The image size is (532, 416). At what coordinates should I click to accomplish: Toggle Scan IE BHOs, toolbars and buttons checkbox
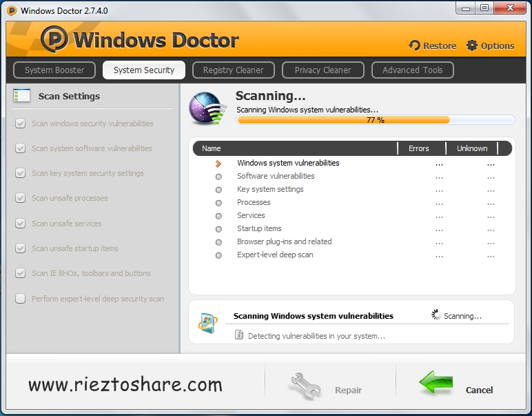click(21, 273)
